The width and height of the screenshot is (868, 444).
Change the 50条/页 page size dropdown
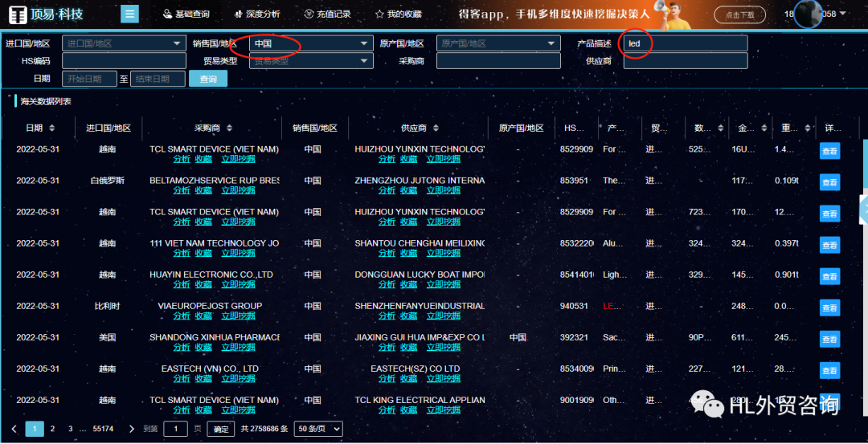point(318,429)
